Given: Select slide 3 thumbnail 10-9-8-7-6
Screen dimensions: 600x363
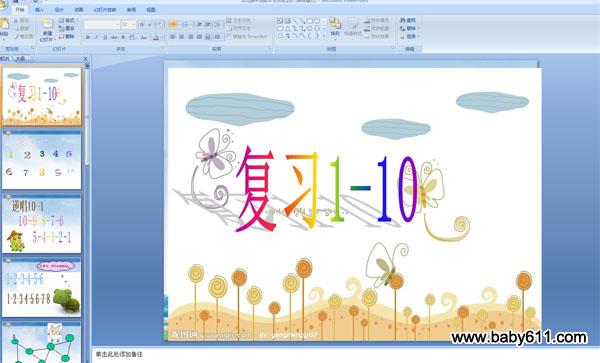Looking at the screenshot, I should point(42,224).
